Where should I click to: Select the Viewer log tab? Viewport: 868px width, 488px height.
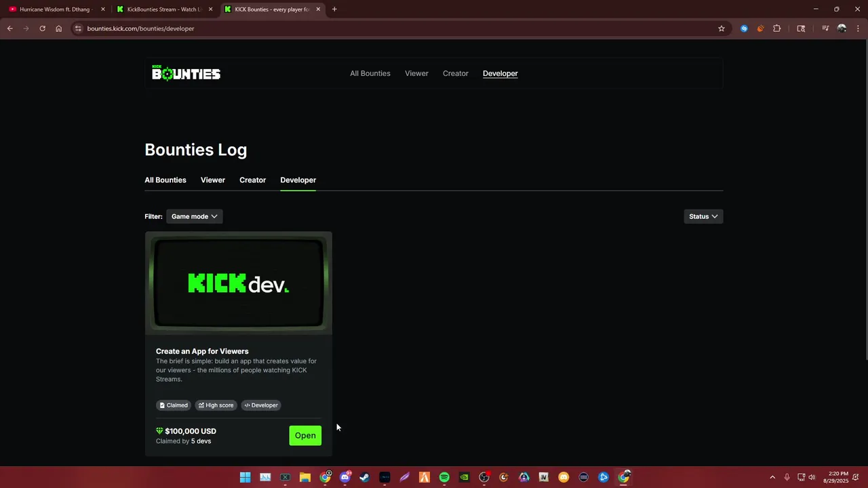tap(213, 180)
